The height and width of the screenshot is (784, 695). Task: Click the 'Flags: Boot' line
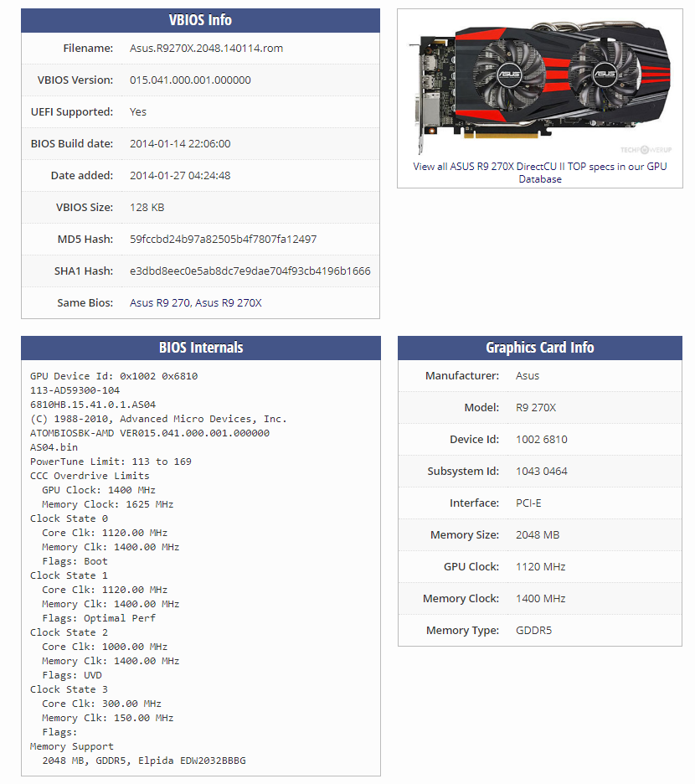75,561
